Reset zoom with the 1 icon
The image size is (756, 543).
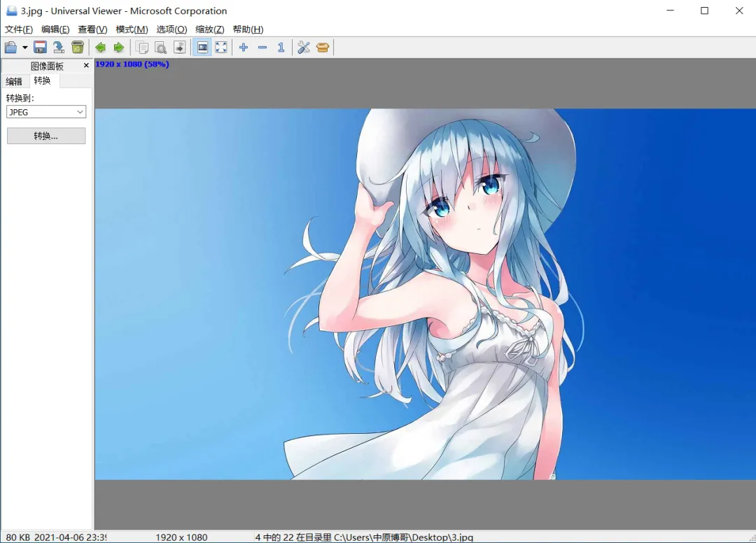click(x=281, y=47)
